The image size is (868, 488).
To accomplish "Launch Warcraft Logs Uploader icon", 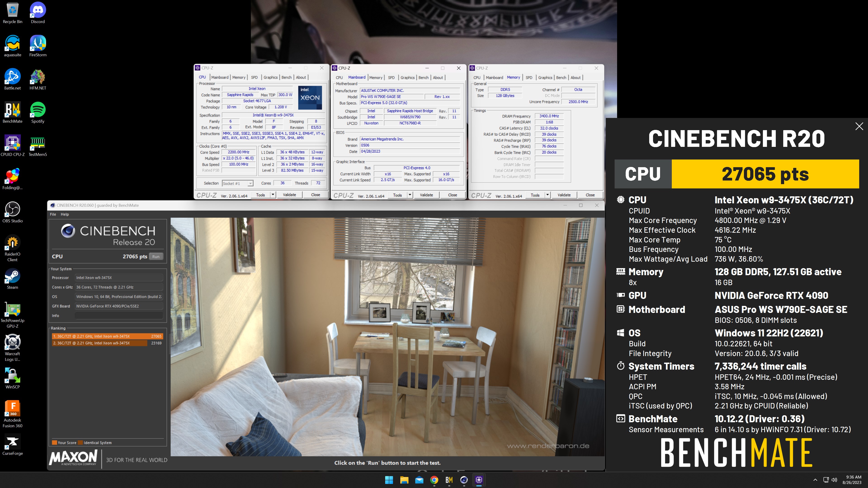I will coord(12,348).
